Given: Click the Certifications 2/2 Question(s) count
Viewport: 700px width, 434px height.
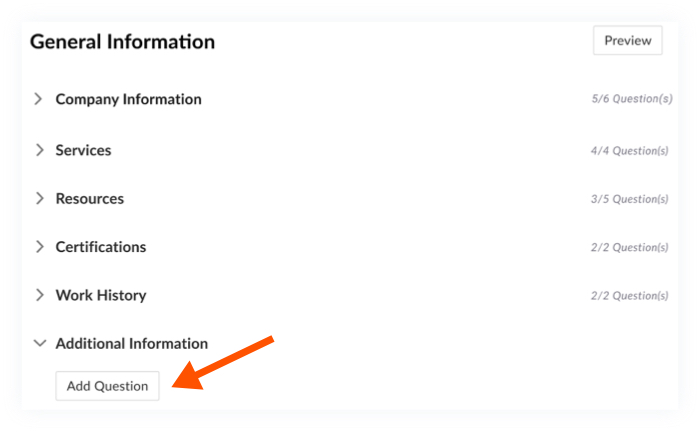Looking at the screenshot, I should click(x=629, y=248).
